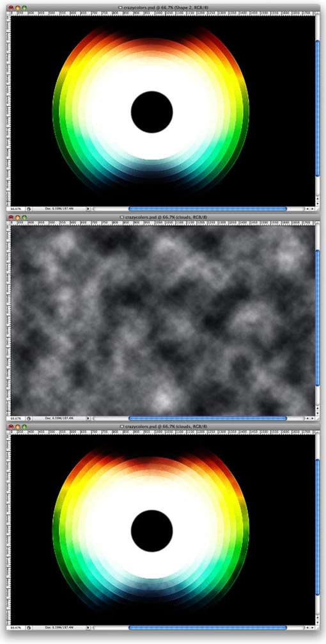326x644 pixels.
Task: Click the scroll-down arrow in the Shape 2 window
Action: point(318,204)
